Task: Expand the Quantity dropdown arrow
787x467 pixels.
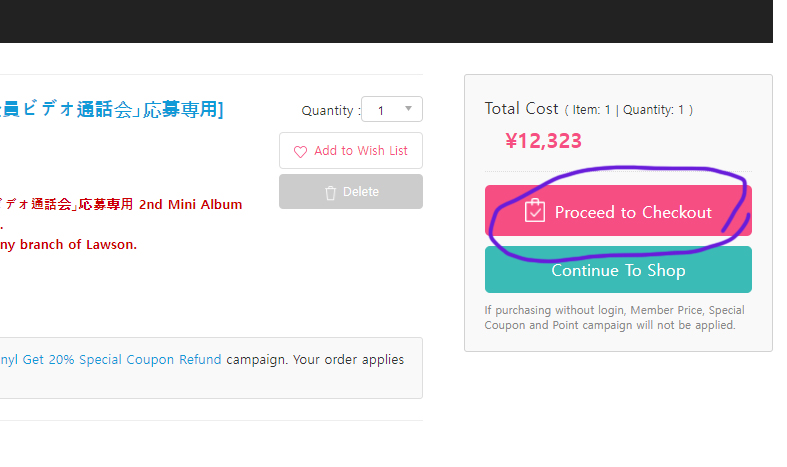Action: (x=408, y=108)
